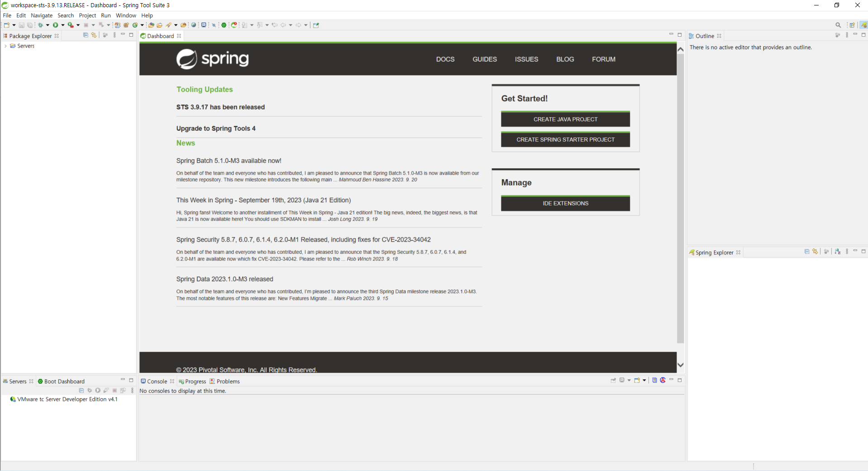Open the Project menu

[x=87, y=15]
